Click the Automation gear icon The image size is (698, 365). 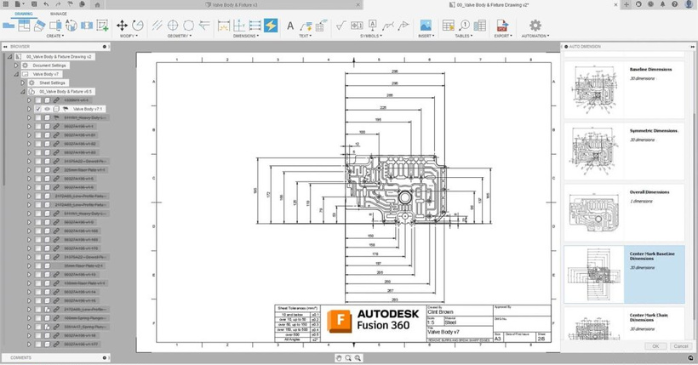(535, 25)
